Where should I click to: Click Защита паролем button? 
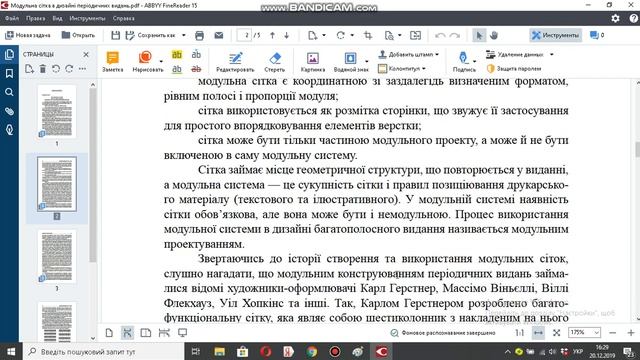[514, 69]
